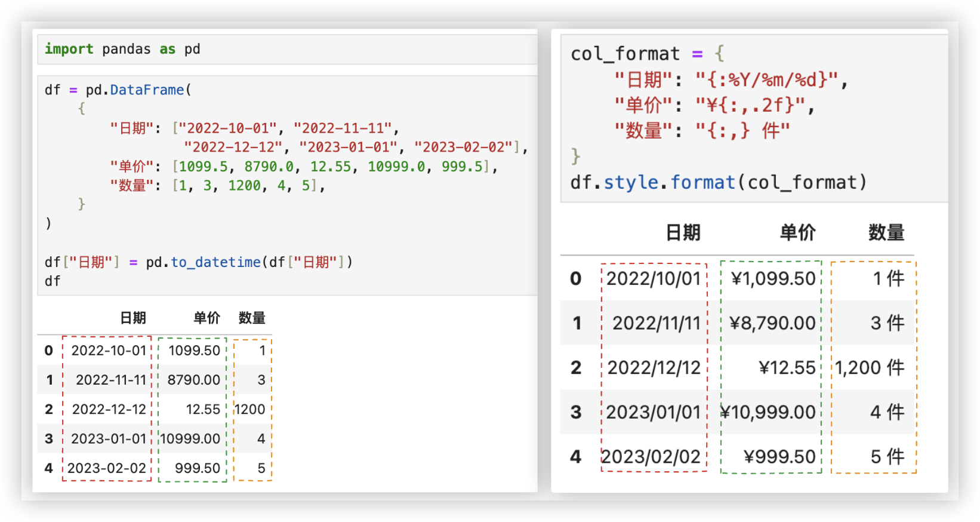
Task: Click the "5 件" quantity cell
Action: pyautogui.click(x=887, y=457)
